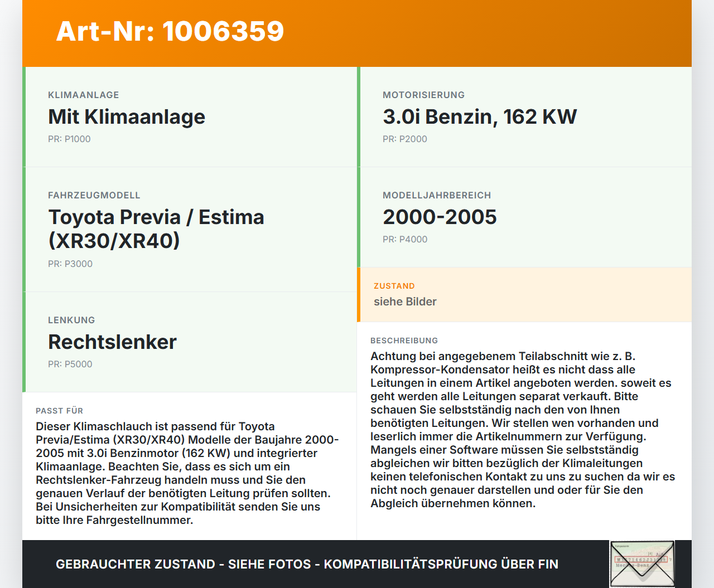This screenshot has height=588, width=714.
Task: Click the 'Art-Nr: 1006359' heading
Action: tap(170, 31)
